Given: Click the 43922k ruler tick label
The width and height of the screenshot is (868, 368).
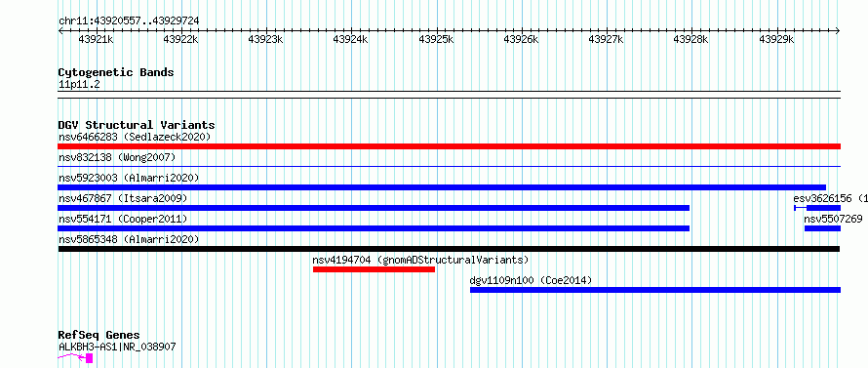Looking at the screenshot, I should [181, 40].
